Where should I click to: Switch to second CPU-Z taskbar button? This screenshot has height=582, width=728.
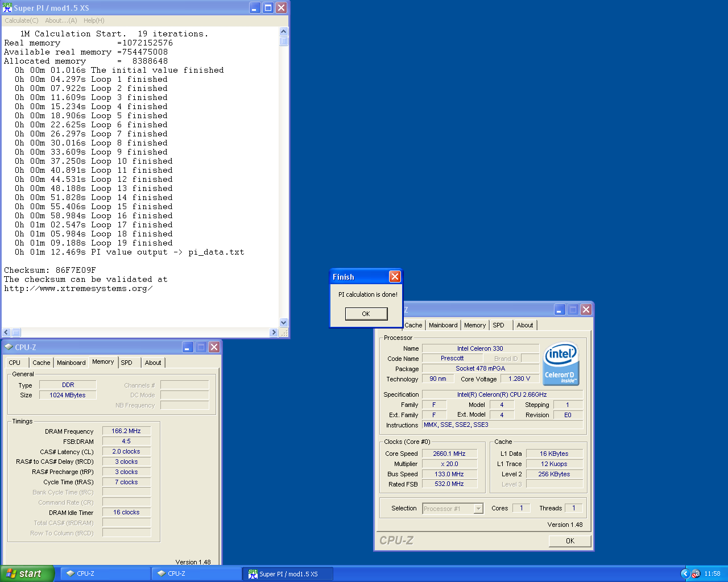tap(196, 573)
